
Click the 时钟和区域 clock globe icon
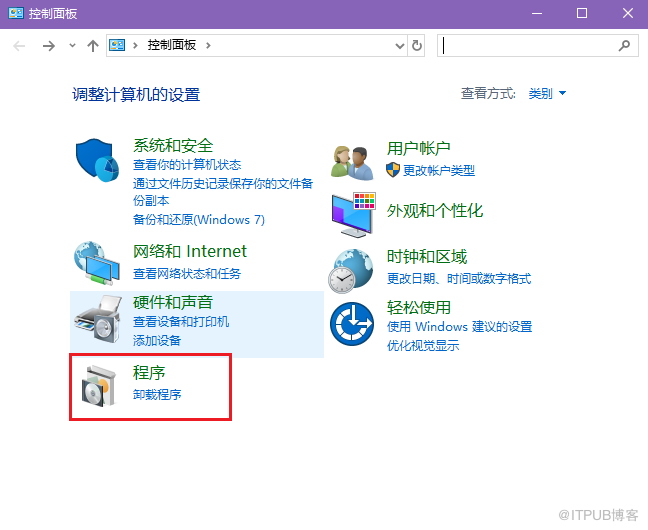pyautogui.click(x=351, y=271)
